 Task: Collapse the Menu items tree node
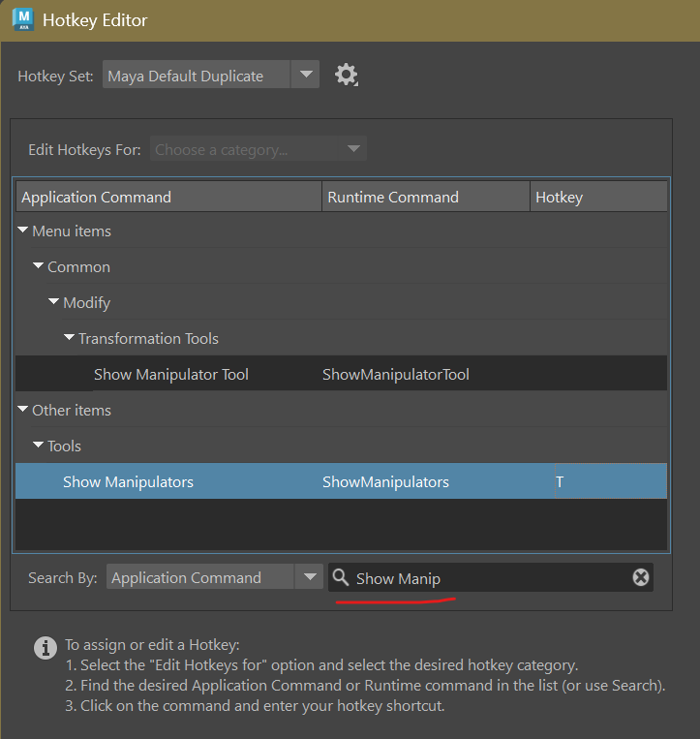pos(22,230)
